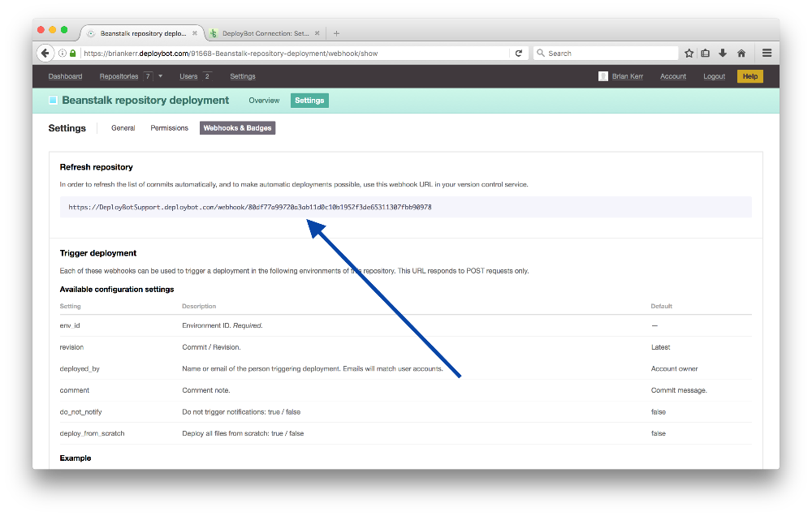Go back using the browser back arrow
Screen dimensions: 812x516
click(45, 53)
